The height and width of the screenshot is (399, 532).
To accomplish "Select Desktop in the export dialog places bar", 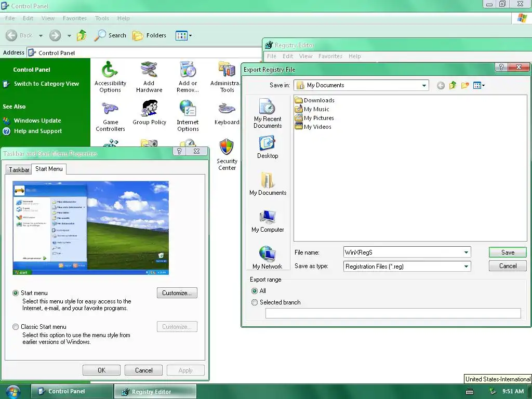I will click(x=268, y=147).
